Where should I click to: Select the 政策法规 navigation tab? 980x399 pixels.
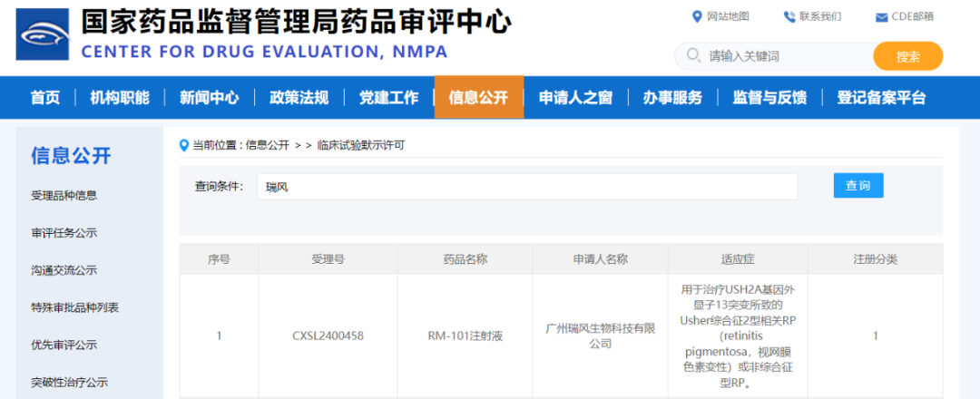pos(299,98)
